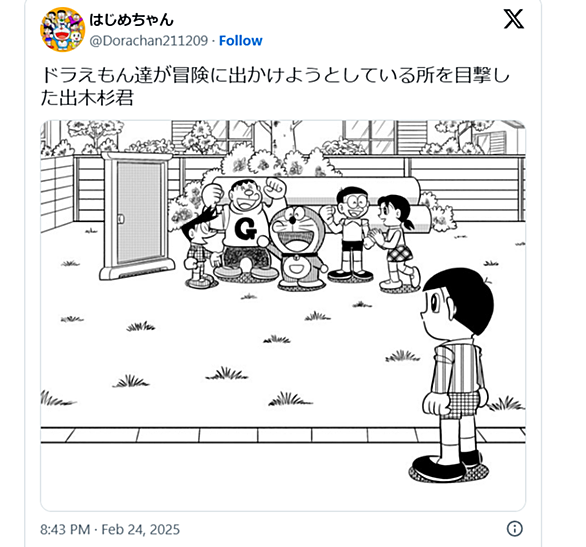
Task: Click the tweet text about ドラえもん達
Action: pos(275,86)
